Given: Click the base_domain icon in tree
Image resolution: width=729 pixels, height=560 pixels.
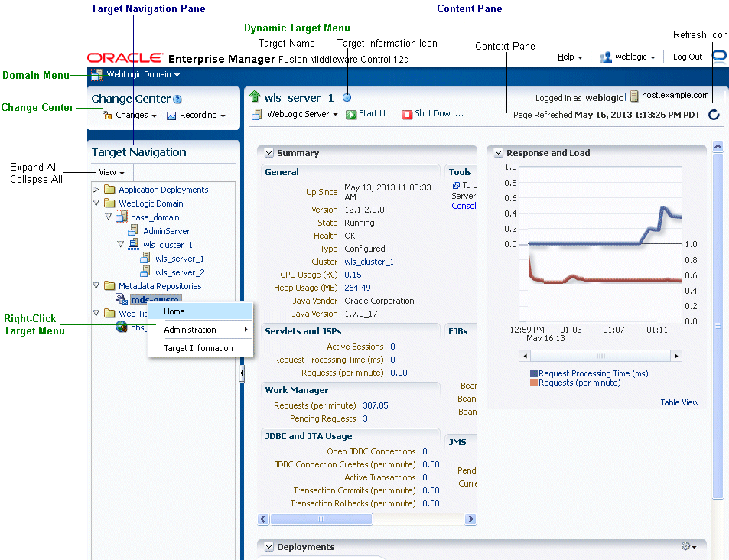Looking at the screenshot, I should tap(122, 217).
